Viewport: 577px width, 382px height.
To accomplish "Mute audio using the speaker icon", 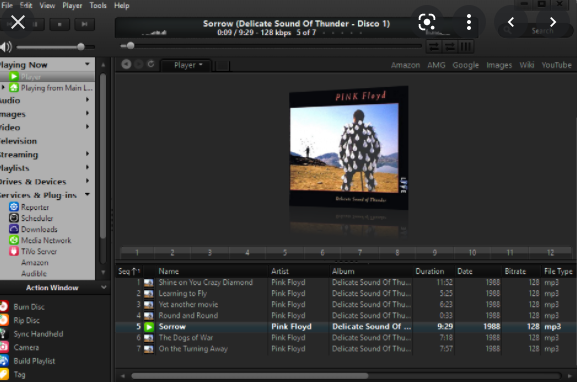I will 6,47.
